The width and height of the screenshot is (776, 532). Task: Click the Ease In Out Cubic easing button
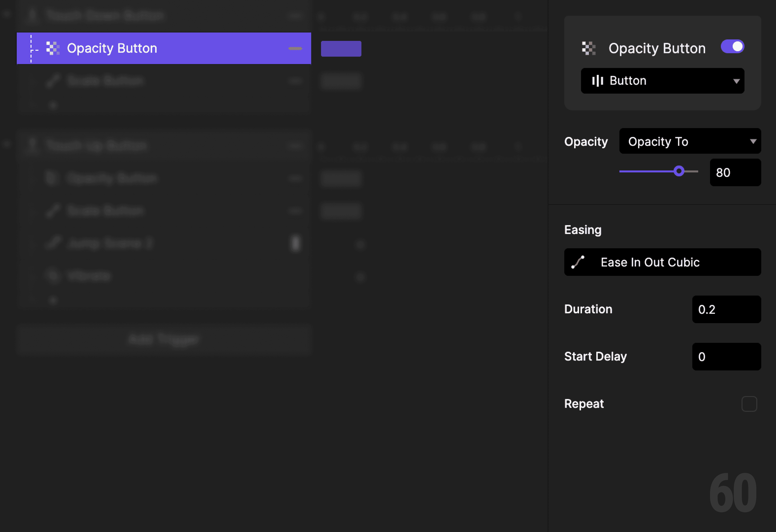(x=663, y=262)
